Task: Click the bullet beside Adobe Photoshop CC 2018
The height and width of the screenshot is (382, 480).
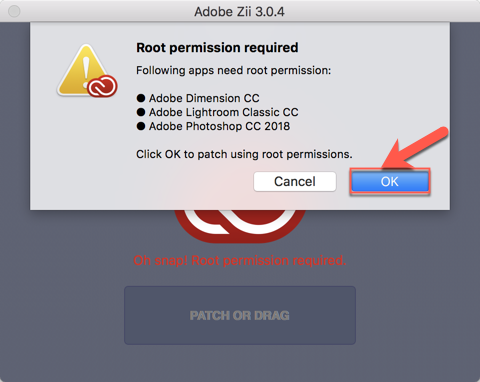Action: click(x=141, y=126)
